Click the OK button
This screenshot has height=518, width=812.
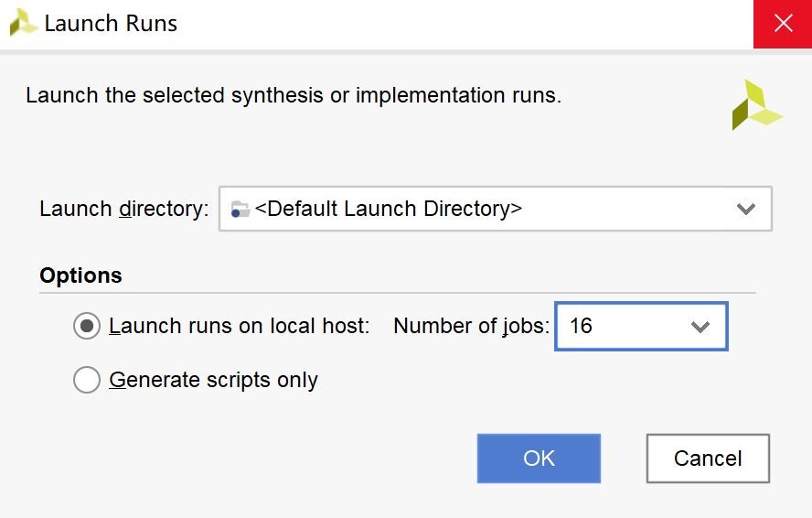click(x=540, y=459)
